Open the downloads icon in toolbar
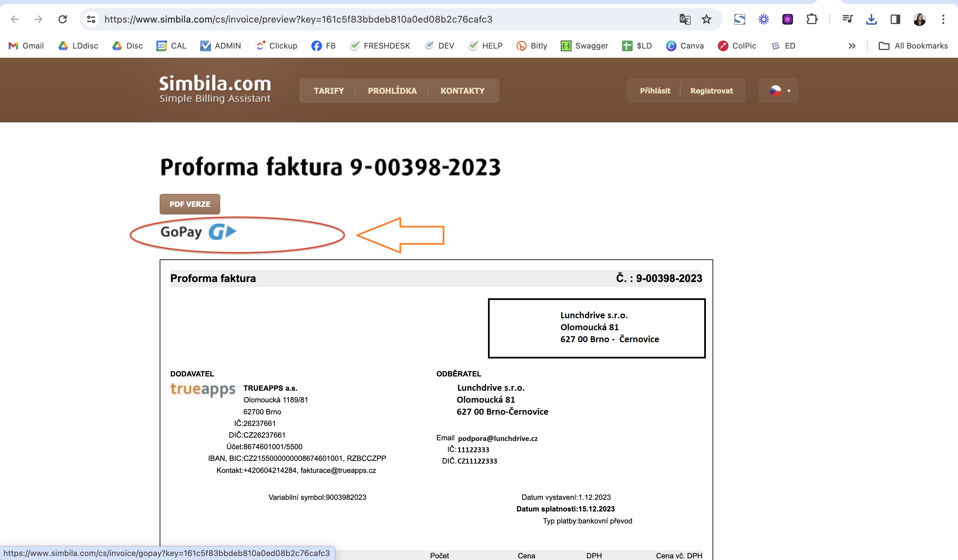This screenshot has height=560, width=958. (871, 19)
